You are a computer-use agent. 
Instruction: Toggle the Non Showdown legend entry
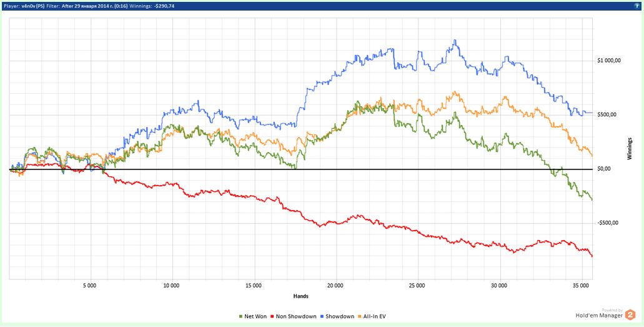(293, 316)
